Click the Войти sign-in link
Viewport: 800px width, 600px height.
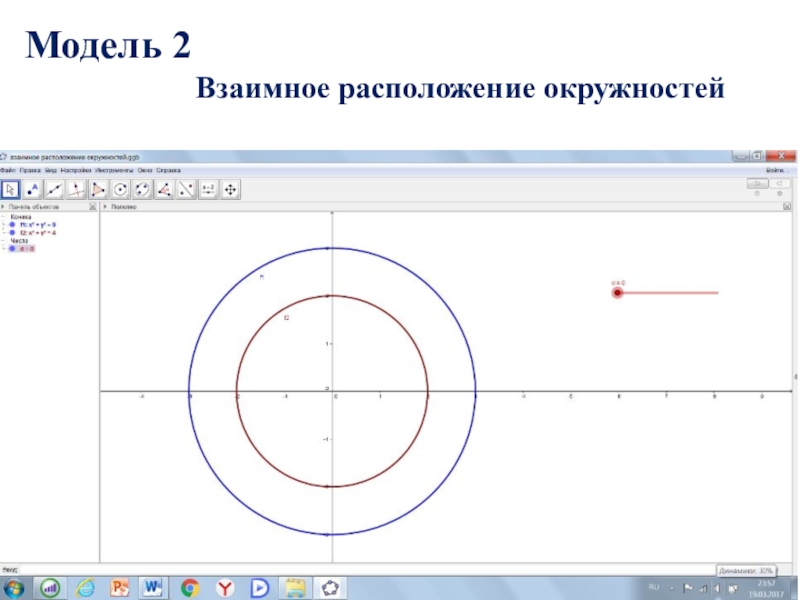pos(777,170)
